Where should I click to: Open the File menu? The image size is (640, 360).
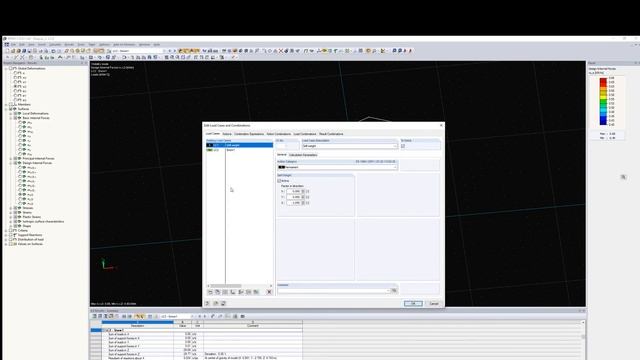(13, 44)
